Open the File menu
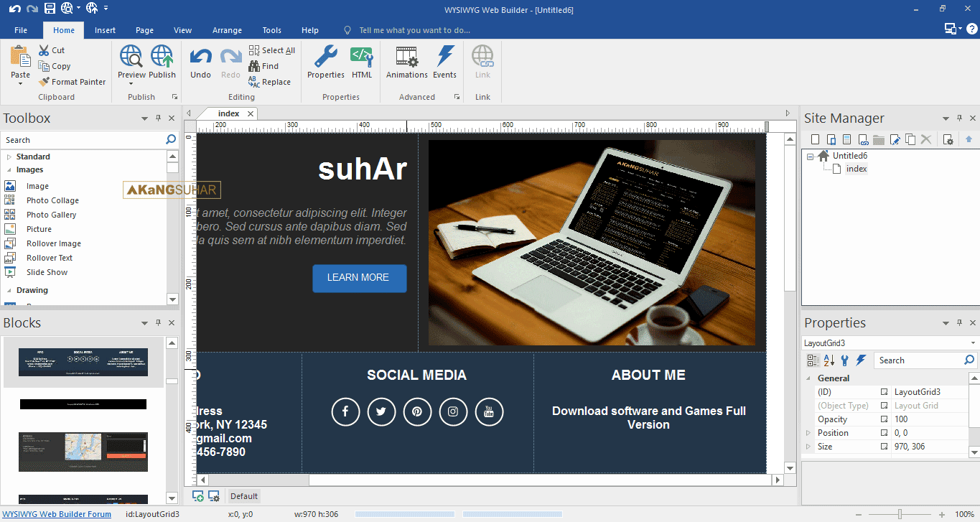 21,30
